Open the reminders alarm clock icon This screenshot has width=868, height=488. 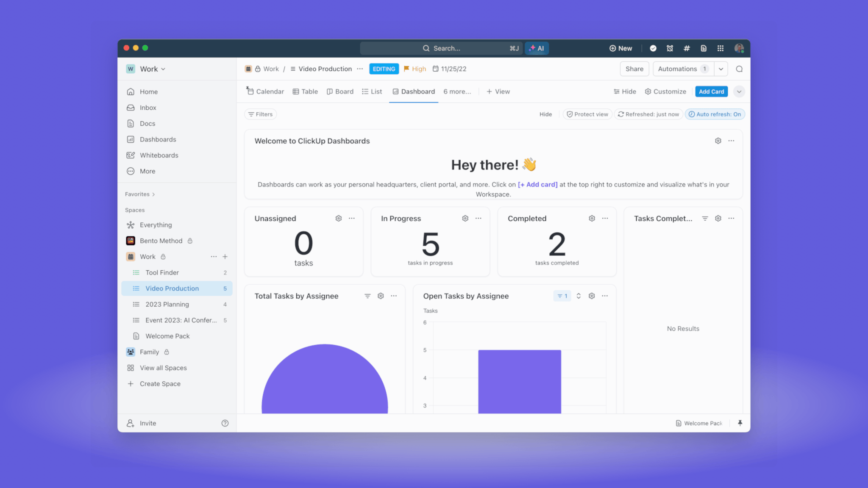coord(670,48)
